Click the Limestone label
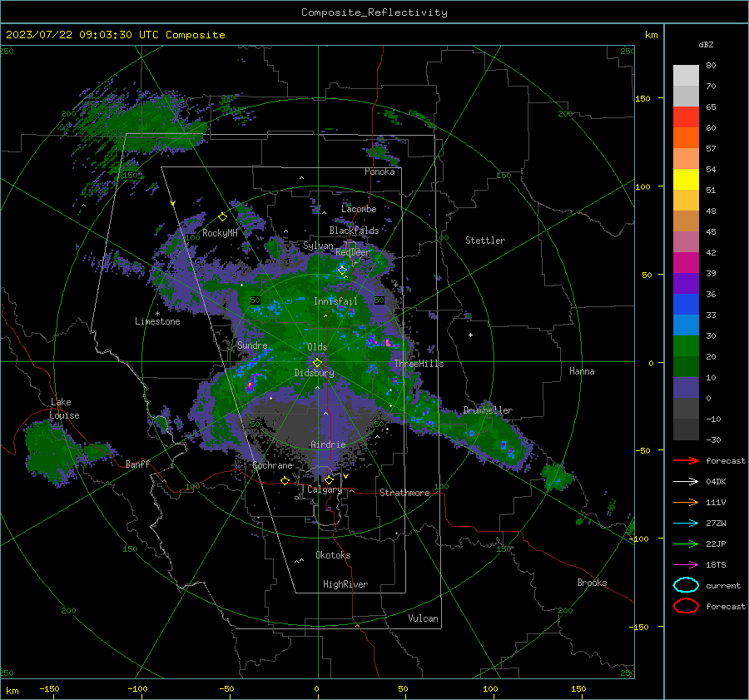Image resolution: width=749 pixels, height=700 pixels. 157,321
